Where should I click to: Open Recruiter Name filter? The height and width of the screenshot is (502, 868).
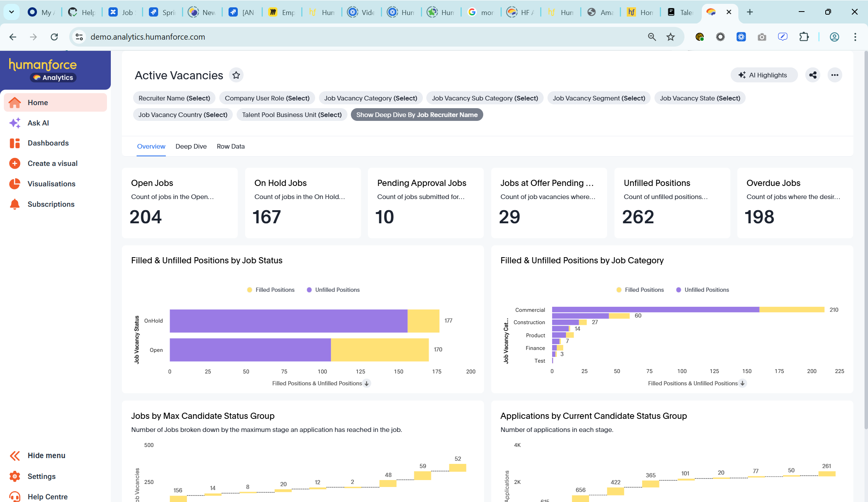pos(174,98)
